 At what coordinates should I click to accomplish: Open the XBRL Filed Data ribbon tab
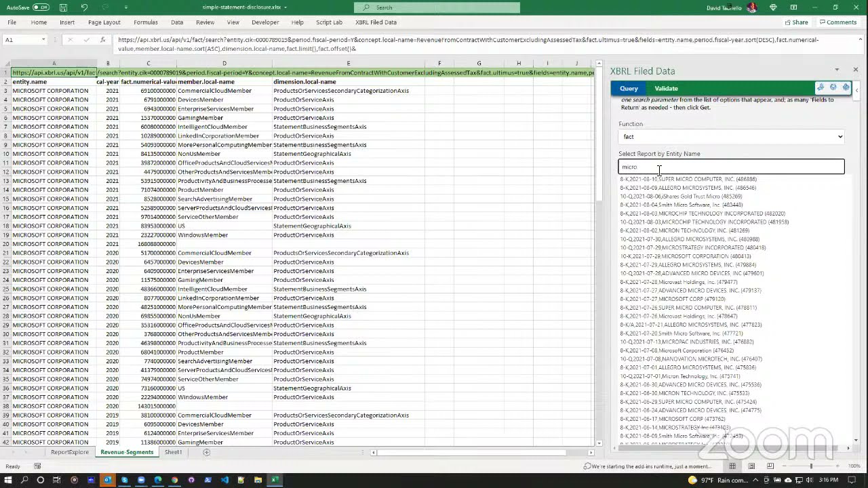tap(376, 22)
